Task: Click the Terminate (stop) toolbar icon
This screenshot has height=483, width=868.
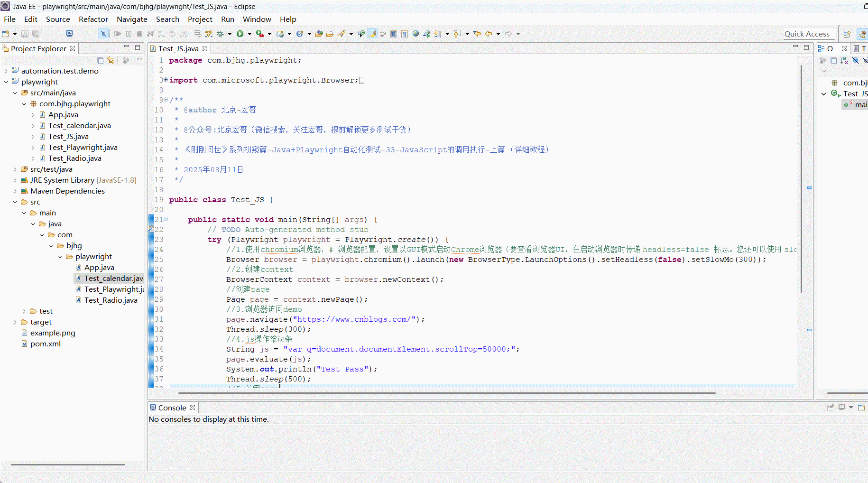Action: tap(139, 34)
